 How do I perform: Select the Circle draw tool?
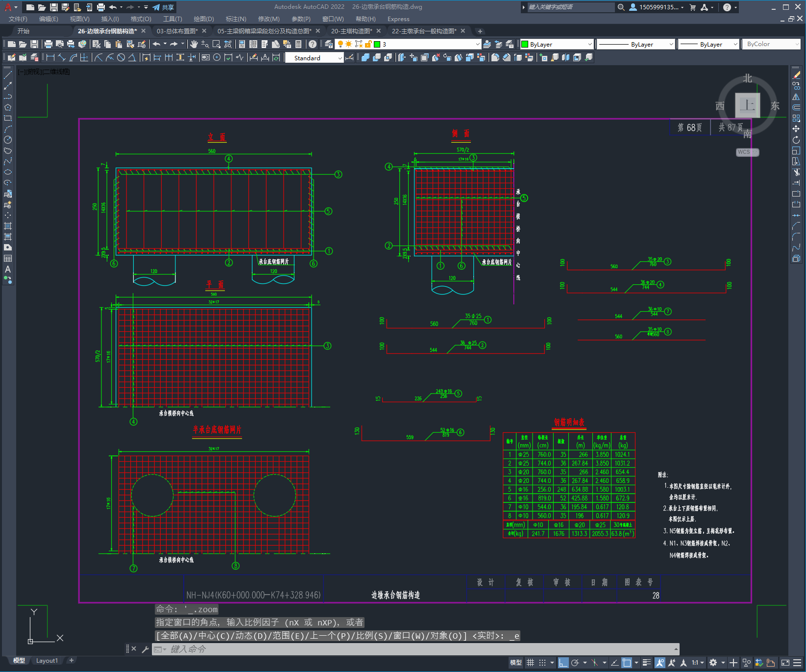click(8, 140)
